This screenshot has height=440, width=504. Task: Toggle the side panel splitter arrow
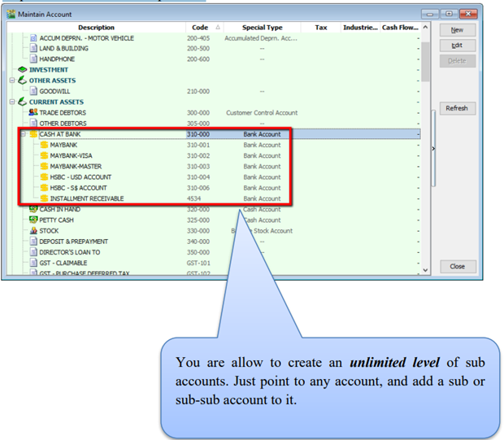(x=432, y=149)
